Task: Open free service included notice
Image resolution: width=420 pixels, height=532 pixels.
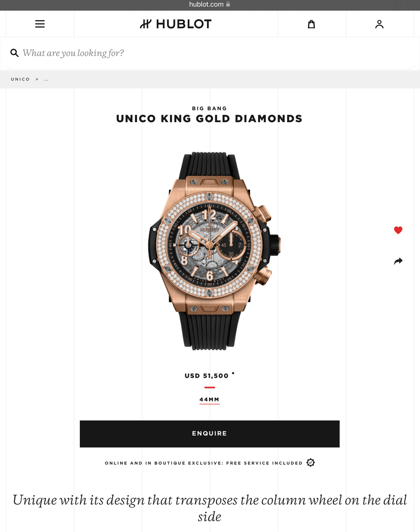Action: 204,463
